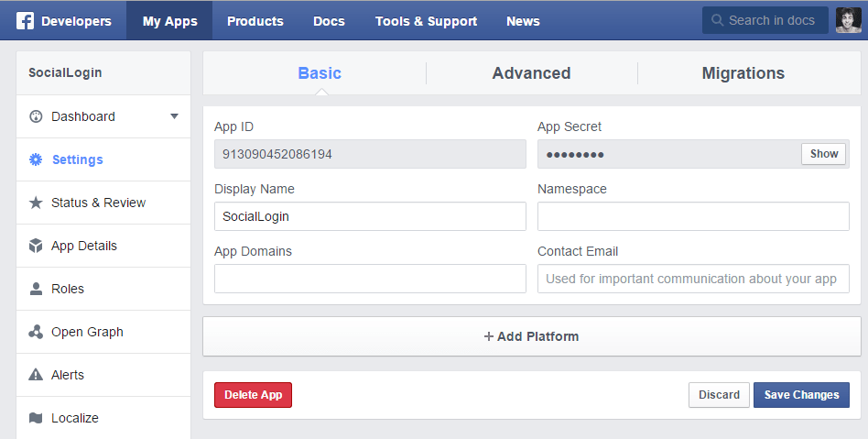This screenshot has height=439, width=868.
Task: Click the Dashboard gauge icon
Action: point(36,116)
